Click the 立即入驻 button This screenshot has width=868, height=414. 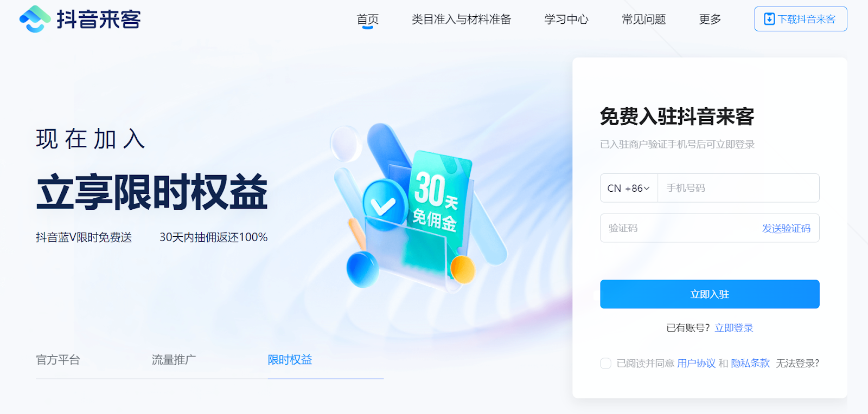point(710,294)
